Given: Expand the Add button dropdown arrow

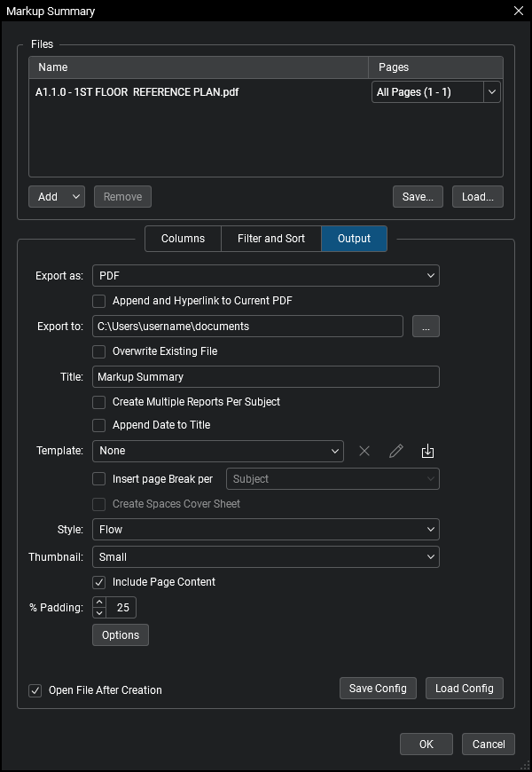Looking at the screenshot, I should point(76,197).
